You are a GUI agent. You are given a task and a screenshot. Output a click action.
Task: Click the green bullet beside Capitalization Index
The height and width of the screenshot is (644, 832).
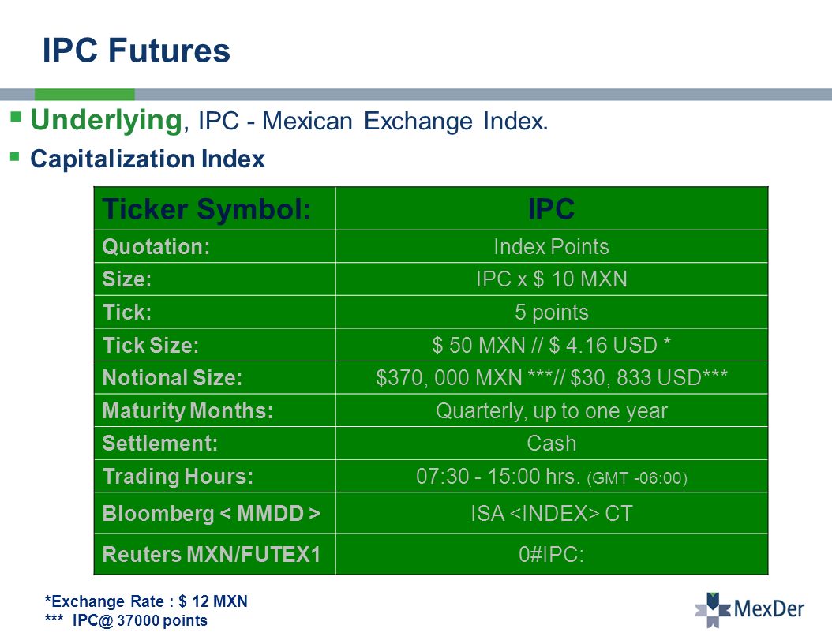click(x=15, y=156)
